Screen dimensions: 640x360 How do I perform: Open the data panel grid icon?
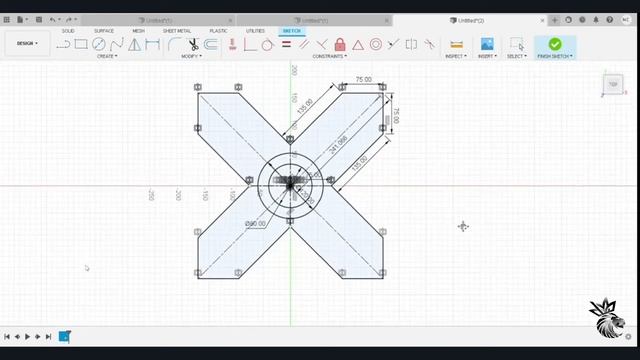tap(7, 20)
